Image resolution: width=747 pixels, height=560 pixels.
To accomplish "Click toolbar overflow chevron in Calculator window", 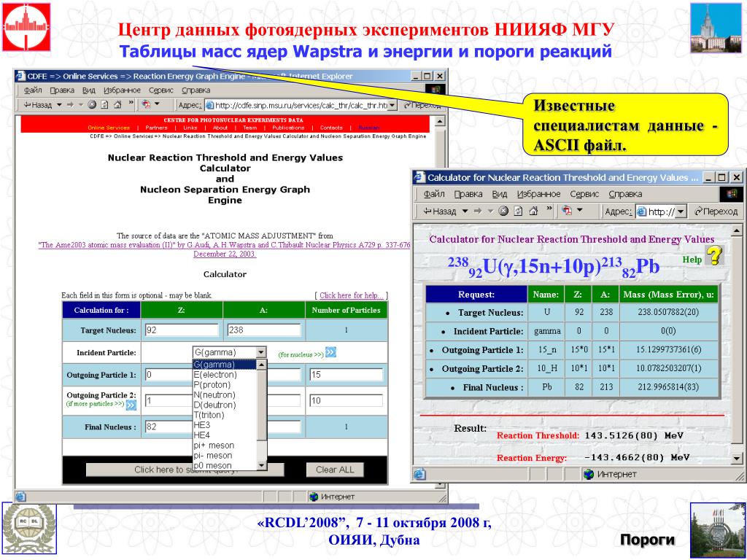I will click(x=549, y=209).
